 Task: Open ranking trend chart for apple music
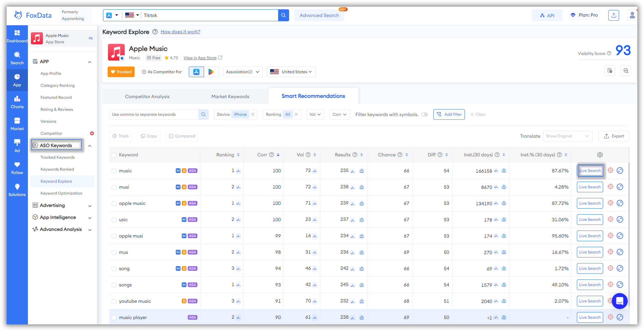pos(238,204)
